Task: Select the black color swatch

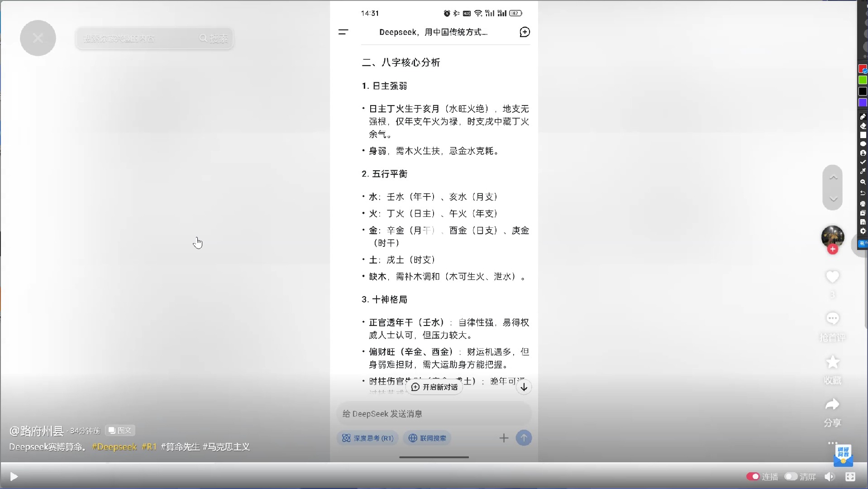Action: (863, 91)
